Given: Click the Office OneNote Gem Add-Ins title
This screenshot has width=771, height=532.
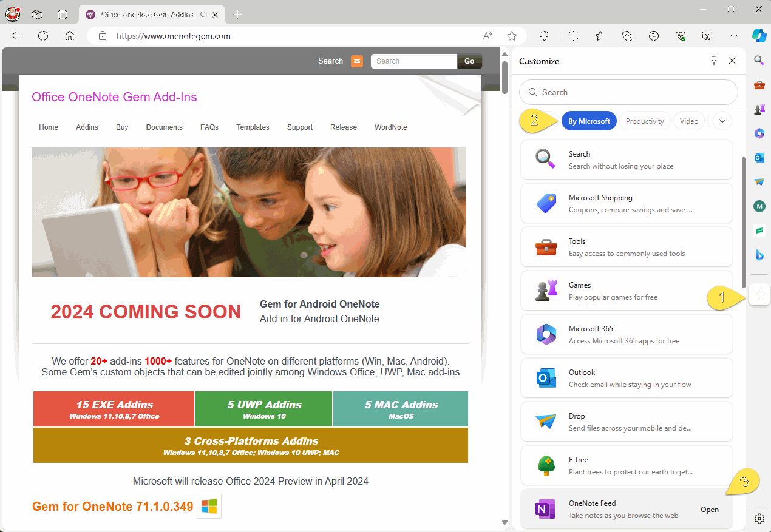Looking at the screenshot, I should [x=114, y=97].
